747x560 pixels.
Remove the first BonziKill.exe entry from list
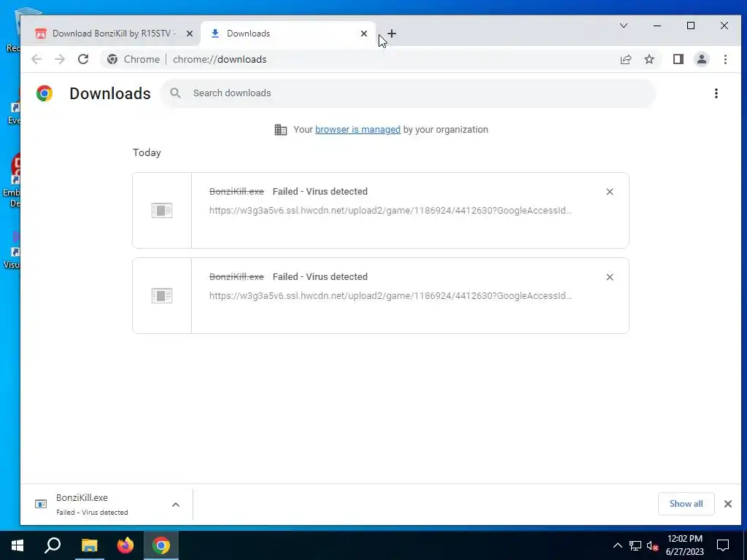(x=609, y=192)
